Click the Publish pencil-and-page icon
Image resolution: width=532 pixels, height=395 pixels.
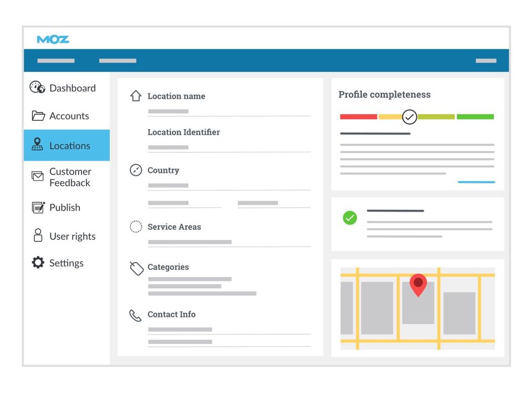pos(38,207)
